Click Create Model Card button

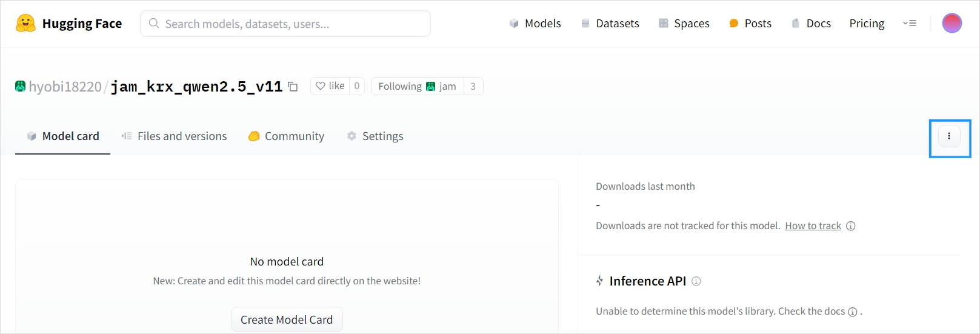point(287,319)
